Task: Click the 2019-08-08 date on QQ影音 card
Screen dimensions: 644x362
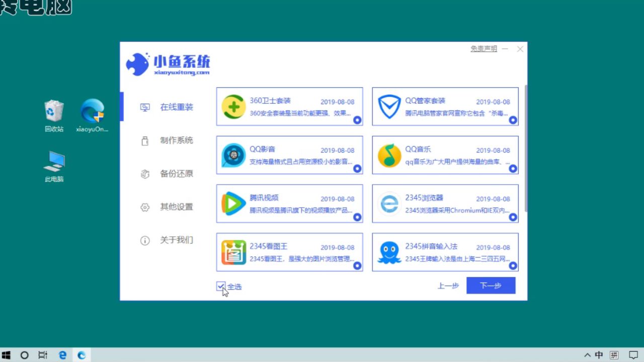Action: (x=337, y=150)
